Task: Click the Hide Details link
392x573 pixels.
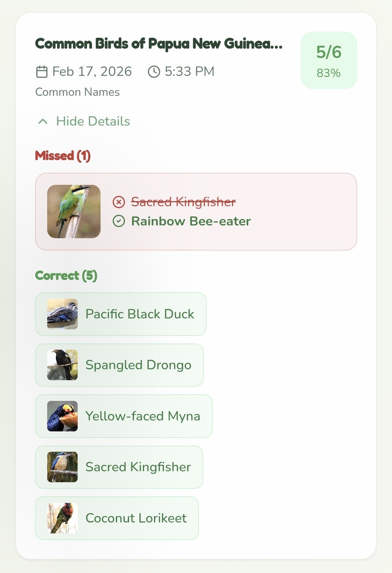Action: point(93,121)
